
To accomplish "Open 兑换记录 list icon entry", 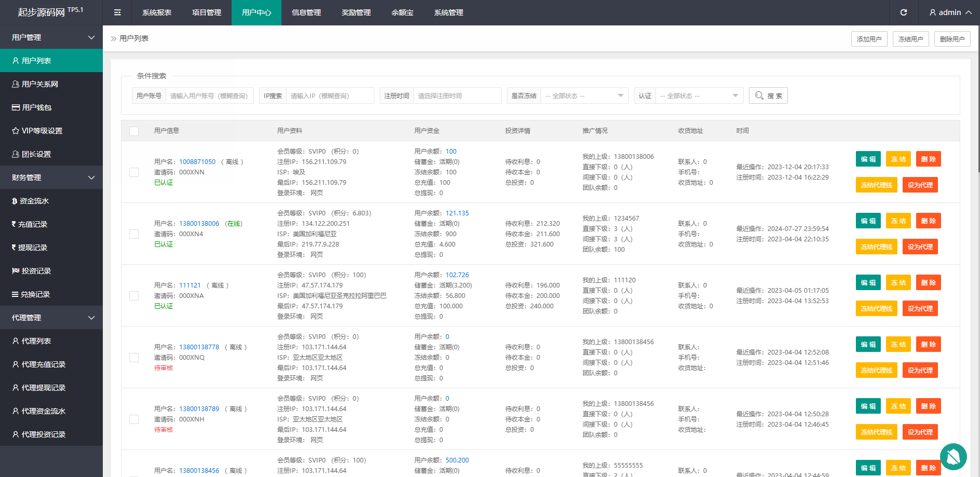I will 15,294.
